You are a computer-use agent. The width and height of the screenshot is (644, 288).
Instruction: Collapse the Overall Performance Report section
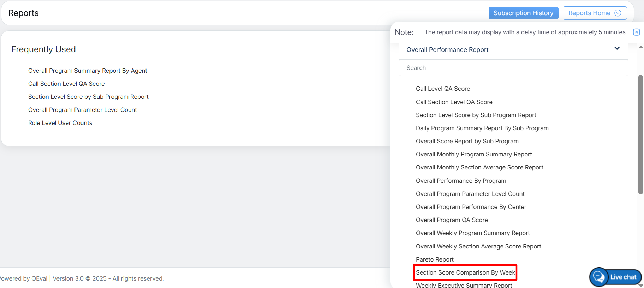pyautogui.click(x=617, y=48)
